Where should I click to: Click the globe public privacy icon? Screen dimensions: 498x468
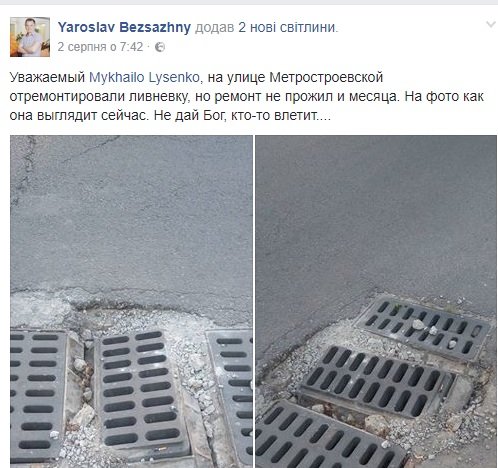coord(160,47)
